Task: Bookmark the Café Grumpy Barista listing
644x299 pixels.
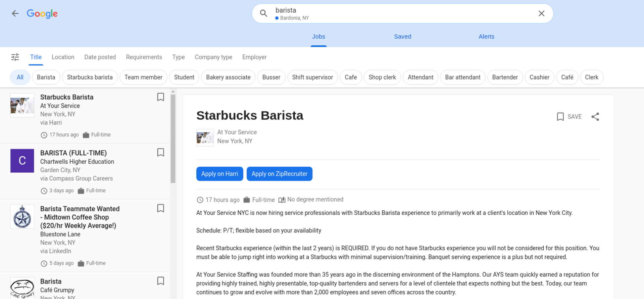Action: (160, 281)
